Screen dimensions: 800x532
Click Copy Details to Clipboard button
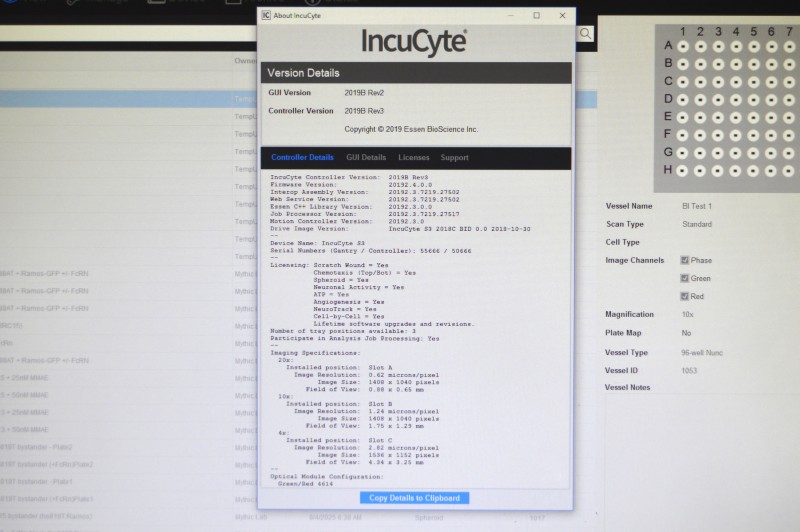[414, 498]
